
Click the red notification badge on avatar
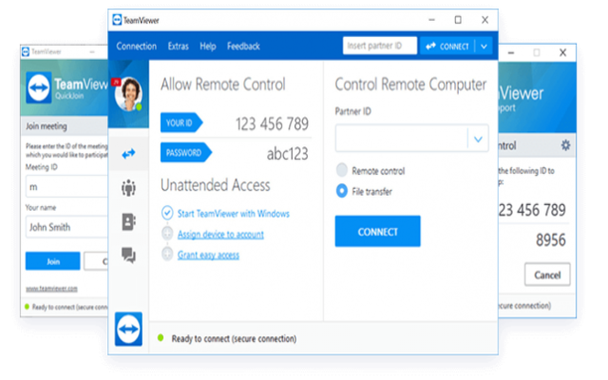116,82
